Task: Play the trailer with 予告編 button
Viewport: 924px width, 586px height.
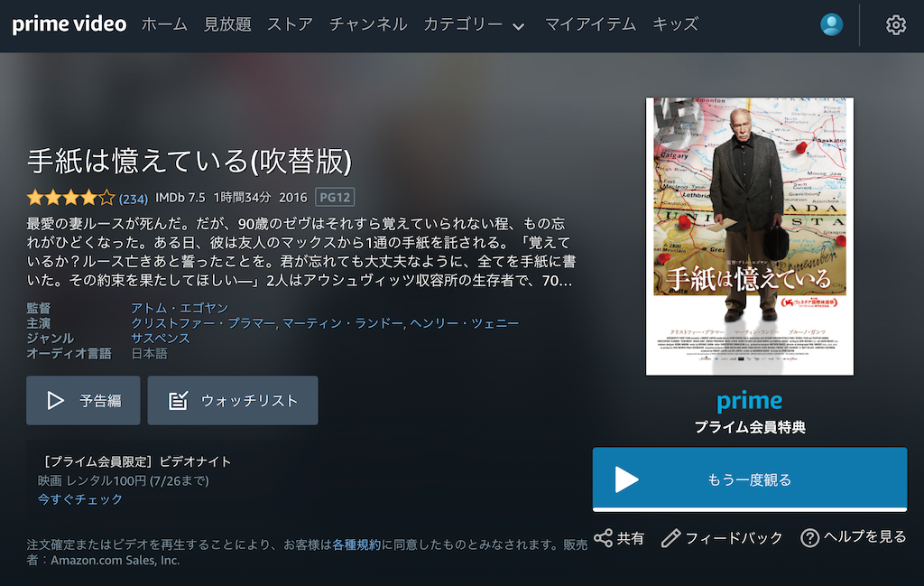Action: click(x=83, y=400)
